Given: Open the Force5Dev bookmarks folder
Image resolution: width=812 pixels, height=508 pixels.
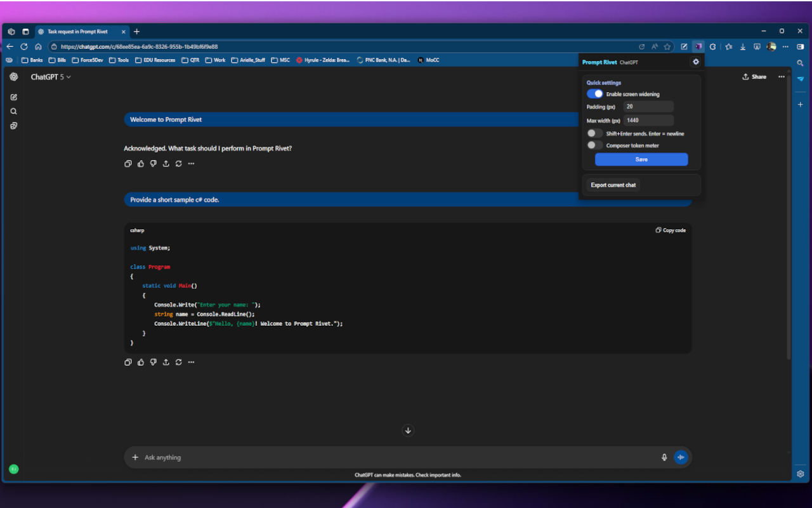Looking at the screenshot, I should tap(88, 60).
